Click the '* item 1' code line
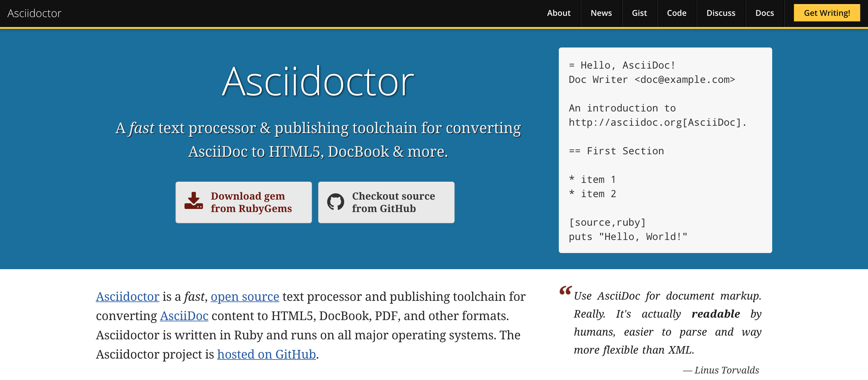The height and width of the screenshot is (380, 868). click(592, 179)
